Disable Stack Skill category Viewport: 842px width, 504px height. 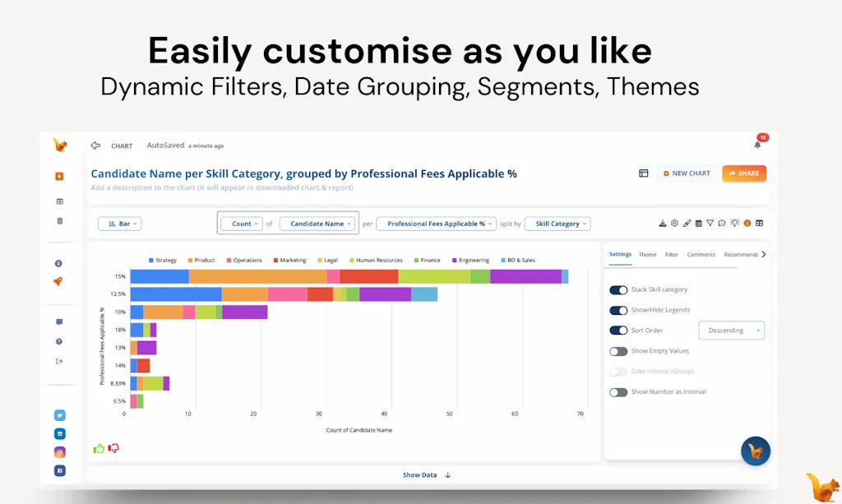[619, 289]
